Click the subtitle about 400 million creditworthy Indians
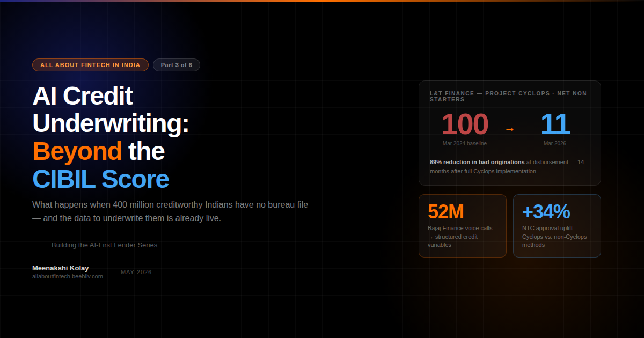This screenshot has width=644, height=338. [170, 211]
